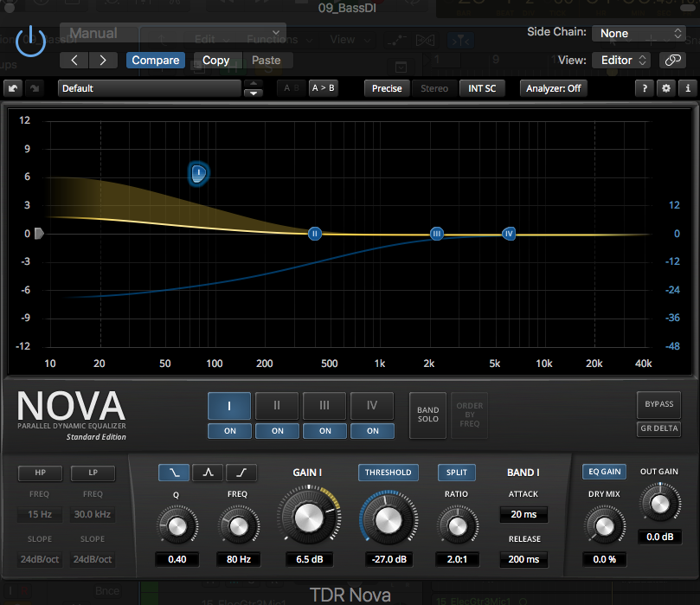Screen dimensions: 700x605
Task: Toggle BAND SOLO
Action: [x=427, y=415]
